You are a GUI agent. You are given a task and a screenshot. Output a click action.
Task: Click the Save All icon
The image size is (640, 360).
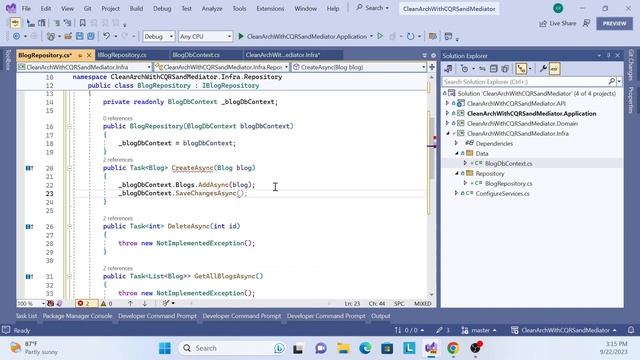click(91, 36)
